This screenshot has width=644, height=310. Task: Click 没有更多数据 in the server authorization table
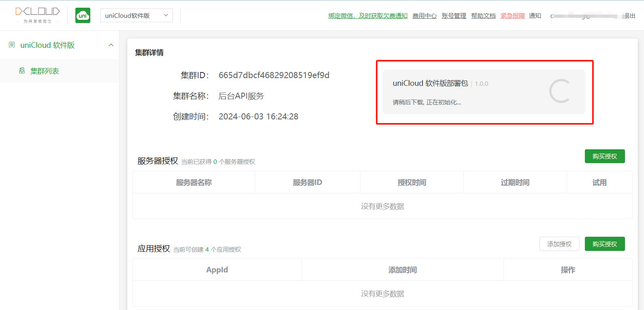(382, 206)
